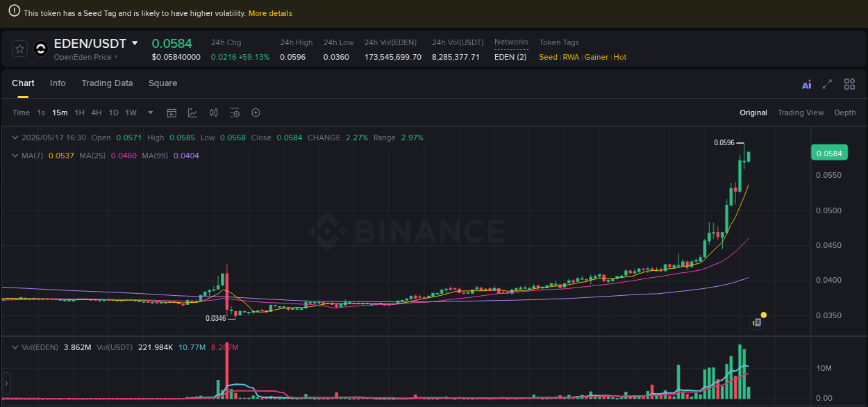The width and height of the screenshot is (868, 407).
Task: Expand chart to fullscreen arrows icon
Action: pyautogui.click(x=827, y=84)
